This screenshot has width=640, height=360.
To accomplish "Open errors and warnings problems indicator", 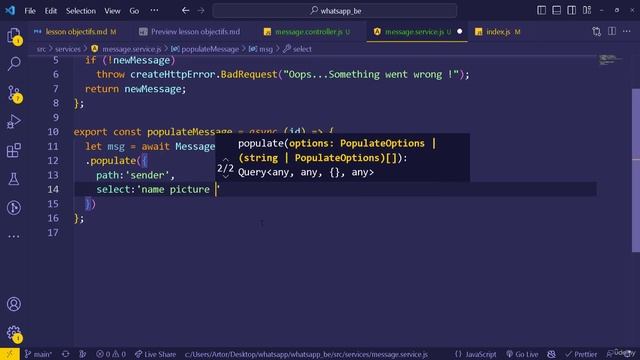I will coord(111,354).
